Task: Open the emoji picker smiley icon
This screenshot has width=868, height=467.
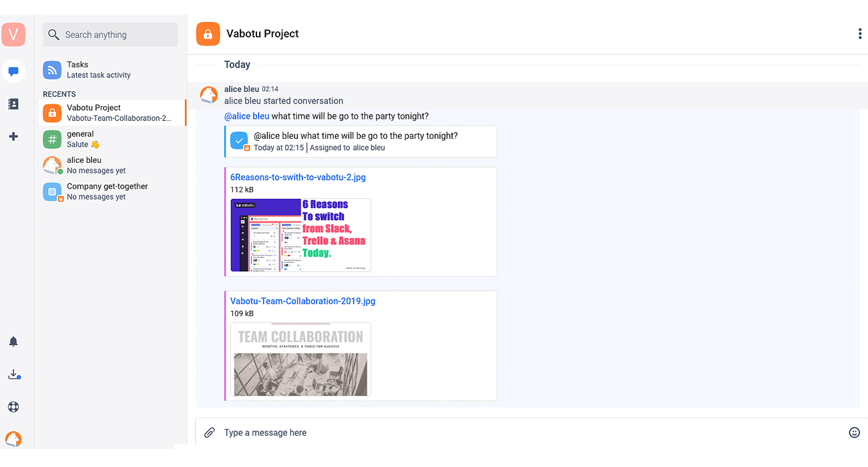Action: pyautogui.click(x=854, y=432)
